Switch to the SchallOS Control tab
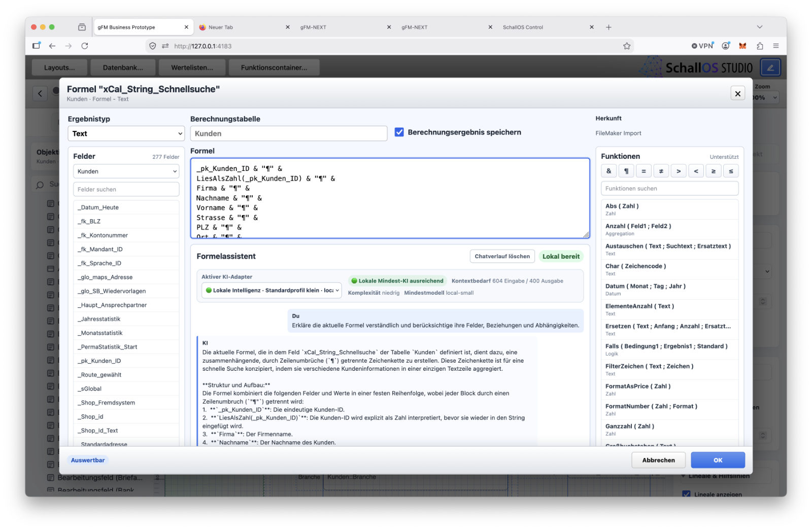 coord(523,27)
